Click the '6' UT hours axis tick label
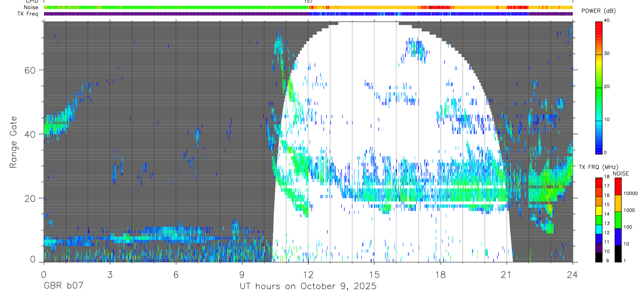The width and height of the screenshot is (644, 297). pyautogui.click(x=176, y=274)
